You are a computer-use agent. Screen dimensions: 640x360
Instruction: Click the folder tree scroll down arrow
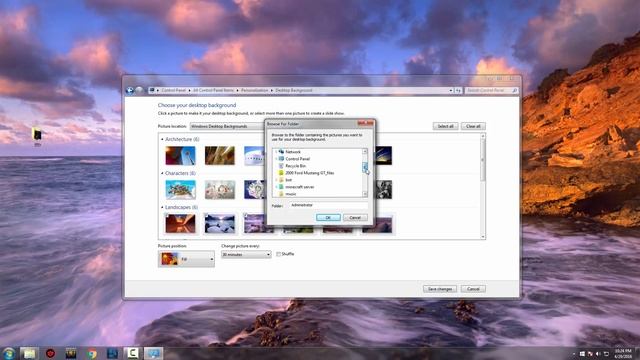365,194
